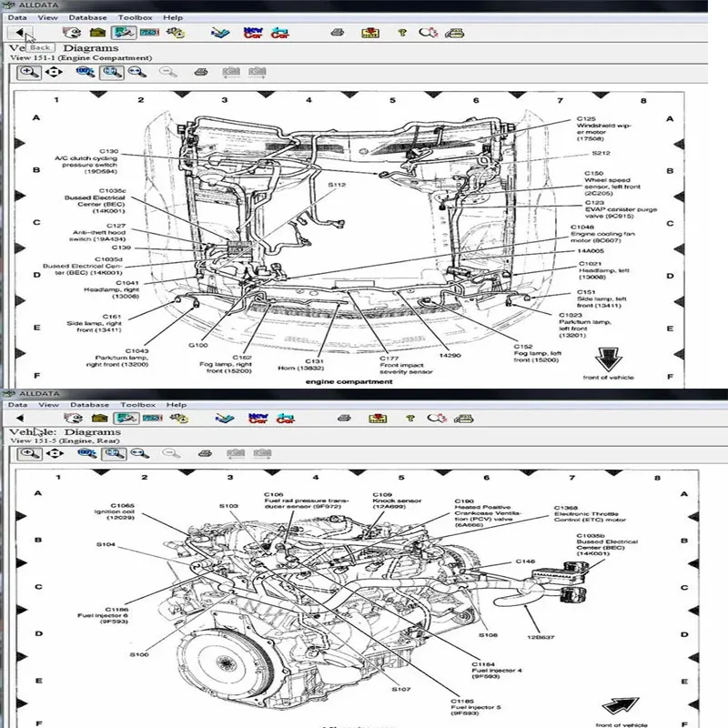Click the cartoon face icon, lower window

pyautogui.click(x=74, y=419)
